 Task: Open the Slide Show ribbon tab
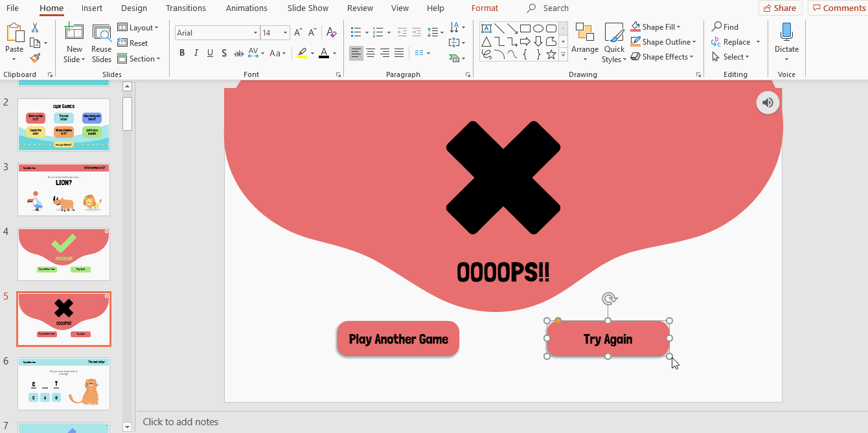(307, 8)
